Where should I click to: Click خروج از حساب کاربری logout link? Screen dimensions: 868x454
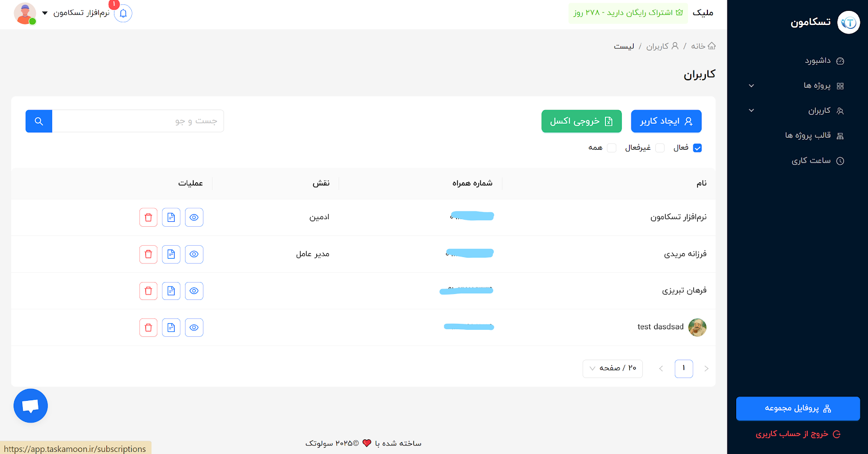click(x=798, y=434)
